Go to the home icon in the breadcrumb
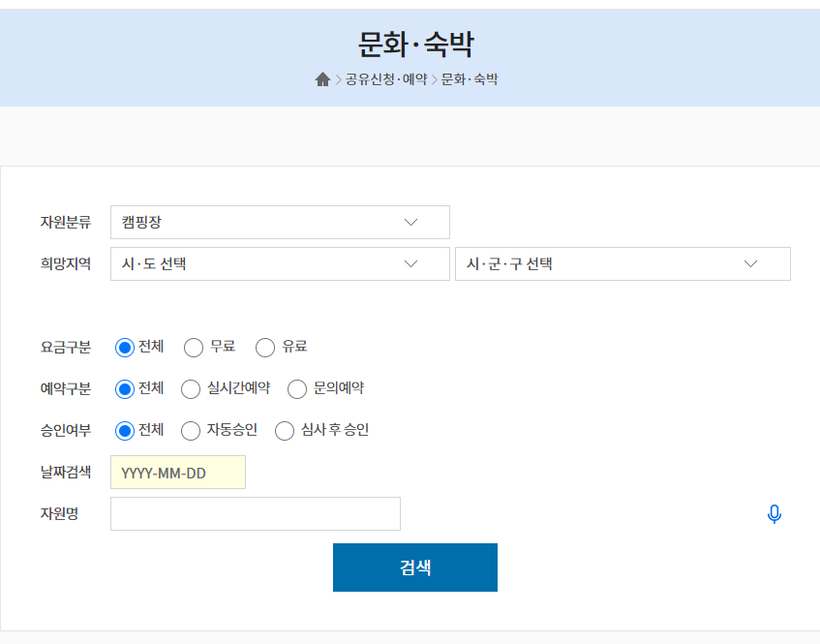820x644 pixels. tap(322, 79)
